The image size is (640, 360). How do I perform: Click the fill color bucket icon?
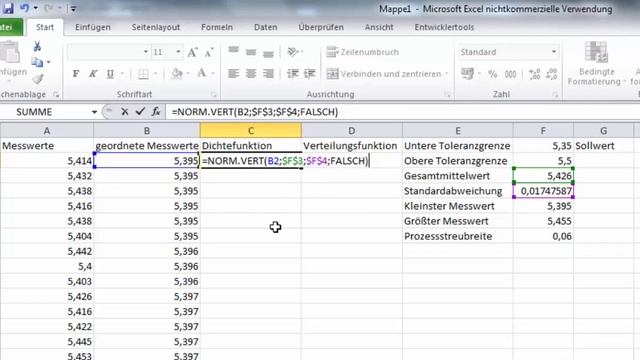pyautogui.click(x=177, y=74)
